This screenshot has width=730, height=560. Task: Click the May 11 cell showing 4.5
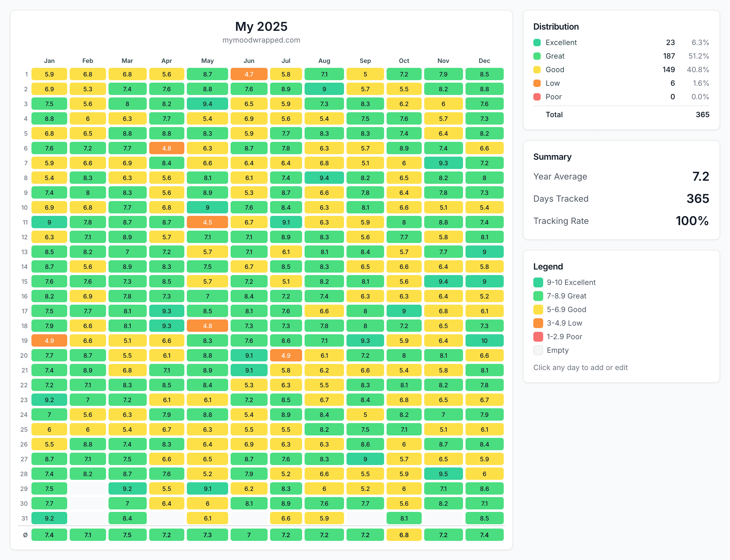(207, 222)
